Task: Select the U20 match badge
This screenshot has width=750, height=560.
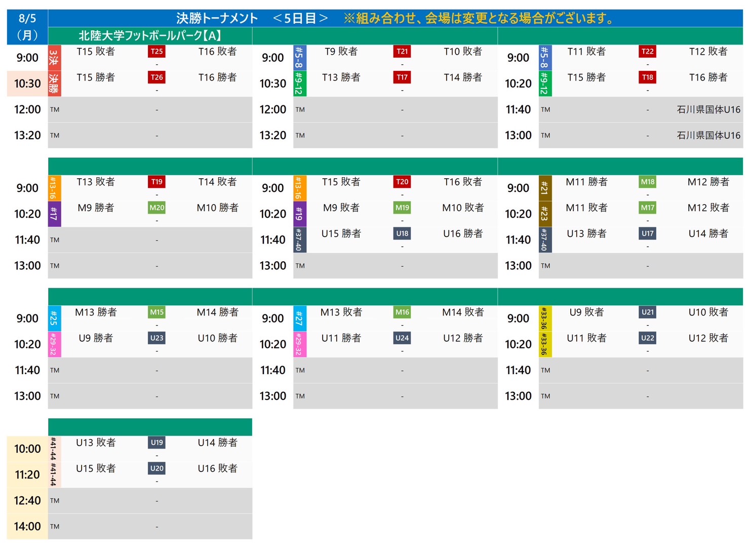Action: click(x=156, y=468)
